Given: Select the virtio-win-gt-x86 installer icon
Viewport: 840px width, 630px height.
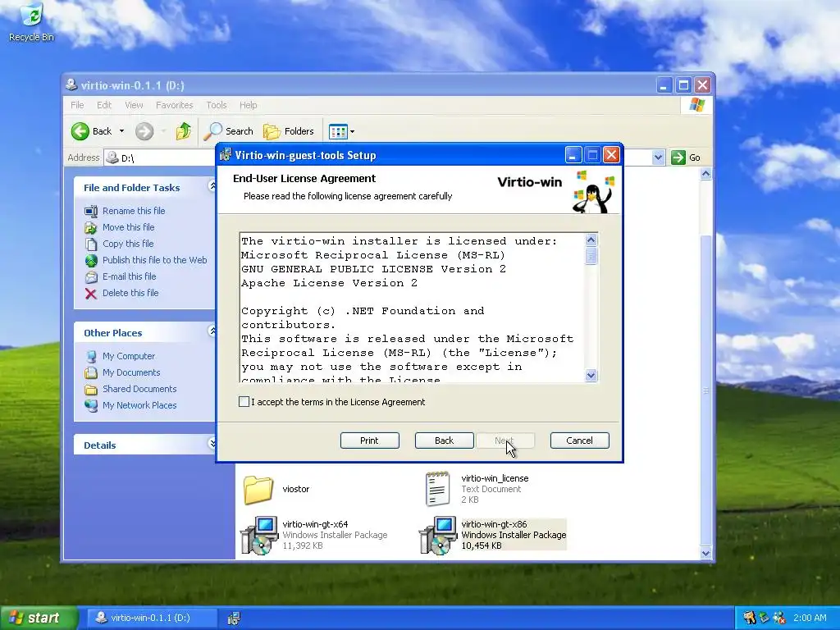Looking at the screenshot, I should 438,535.
